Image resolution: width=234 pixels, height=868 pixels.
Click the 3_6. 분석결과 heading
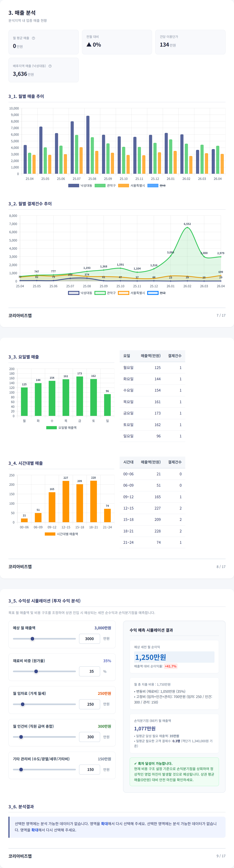tap(21, 807)
